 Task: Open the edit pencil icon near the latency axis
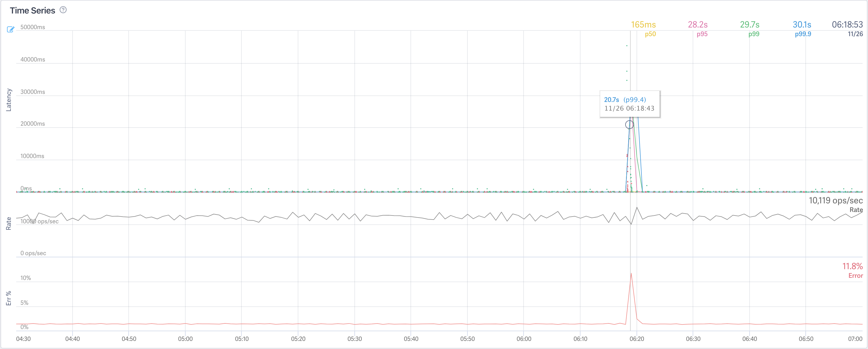coord(11,29)
